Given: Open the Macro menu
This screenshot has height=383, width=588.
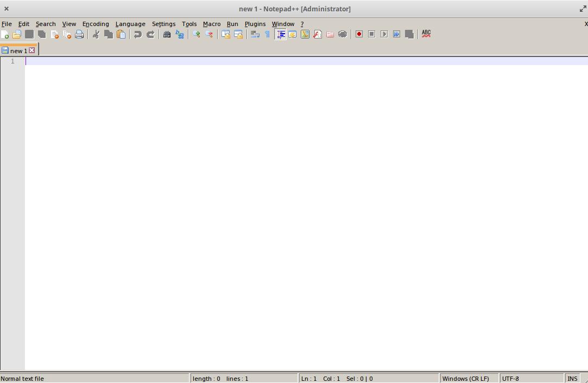Looking at the screenshot, I should coord(212,24).
